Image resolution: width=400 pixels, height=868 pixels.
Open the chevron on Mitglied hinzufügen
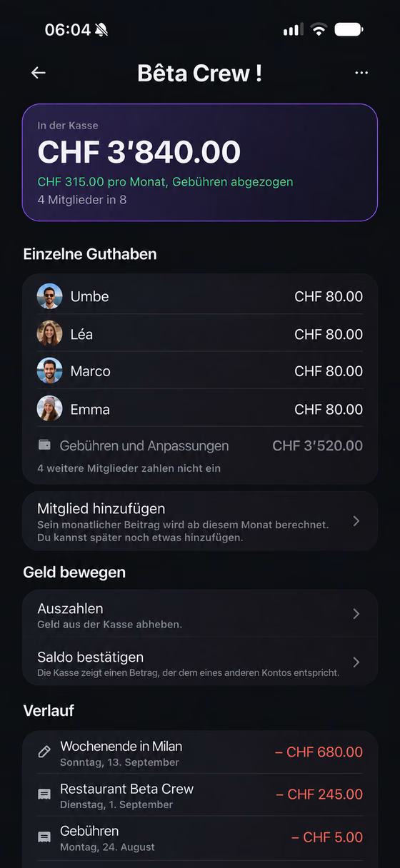click(x=356, y=521)
